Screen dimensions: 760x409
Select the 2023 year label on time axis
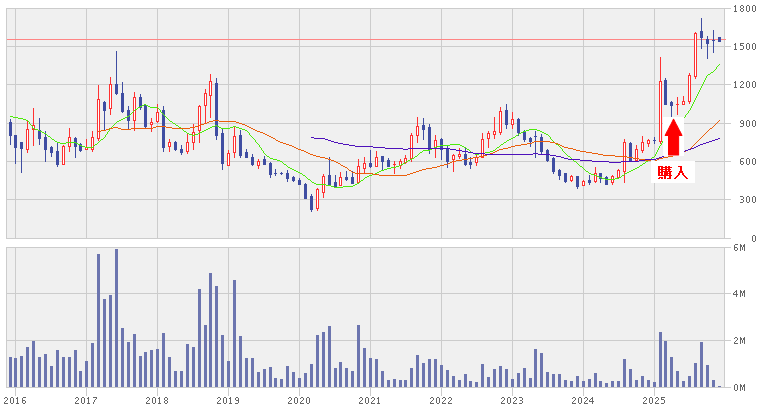(x=512, y=400)
